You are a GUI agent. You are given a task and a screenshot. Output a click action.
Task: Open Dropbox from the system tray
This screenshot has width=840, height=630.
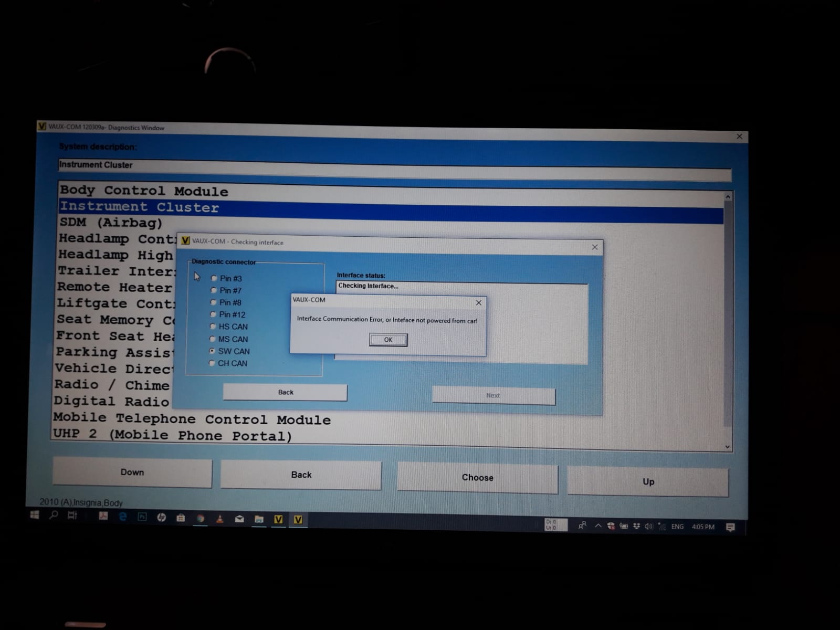coord(637,526)
